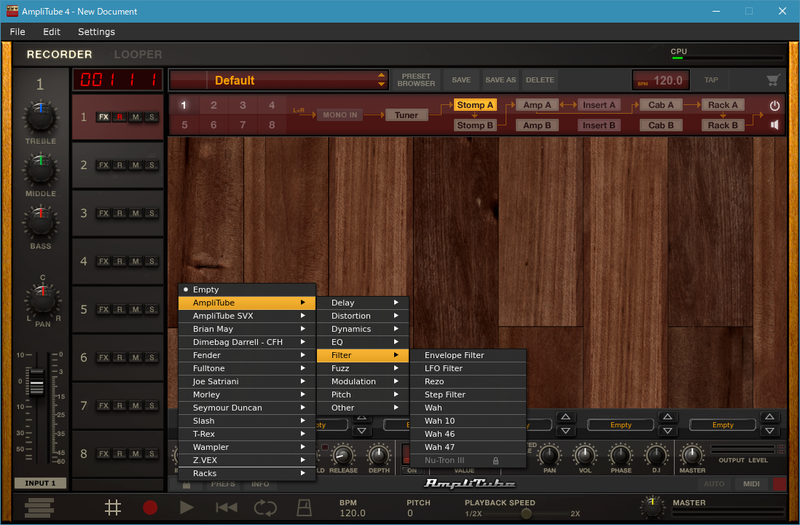Turn the MASTER knob beside output level
Viewport: 800px width, 525px height.
tap(692, 455)
